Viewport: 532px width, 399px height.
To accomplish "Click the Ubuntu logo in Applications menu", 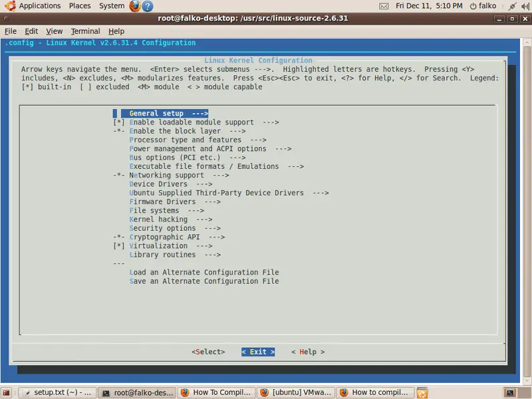I will pyautogui.click(x=9, y=6).
